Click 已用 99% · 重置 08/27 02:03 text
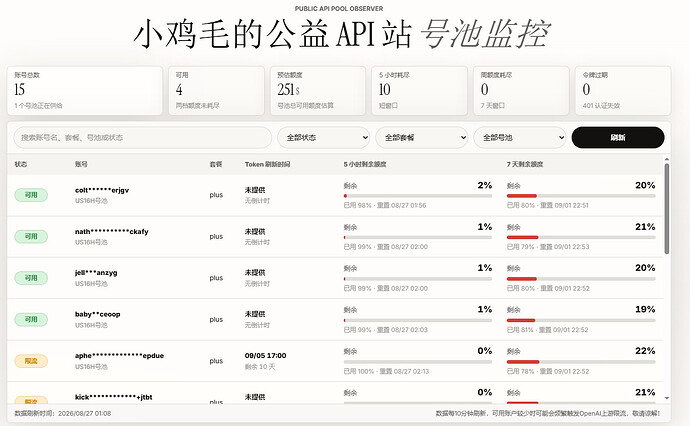Screen dimensions: 690x426 point(385,330)
